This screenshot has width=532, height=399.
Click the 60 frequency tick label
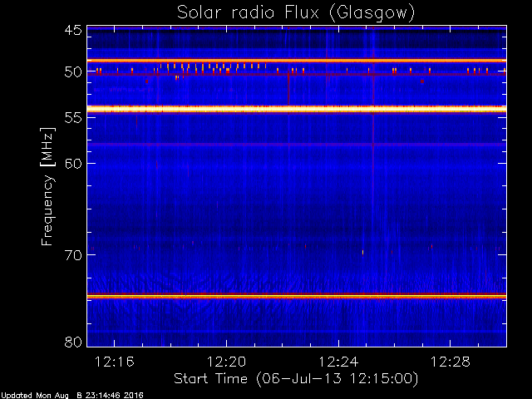73,164
